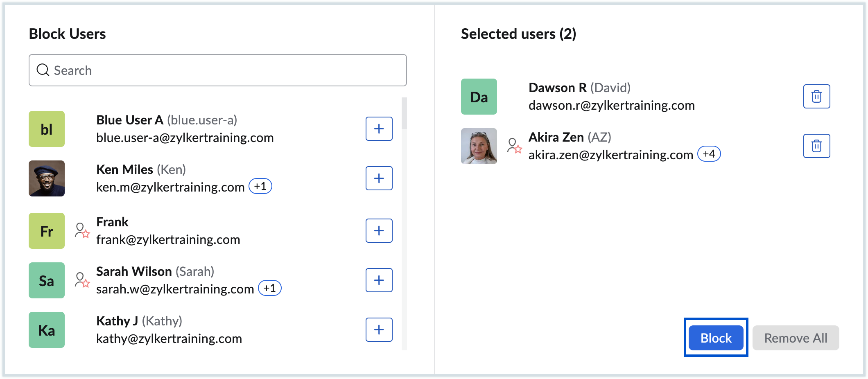Add Sarah Wilson to selected users
This screenshot has height=379, width=868.
[379, 280]
